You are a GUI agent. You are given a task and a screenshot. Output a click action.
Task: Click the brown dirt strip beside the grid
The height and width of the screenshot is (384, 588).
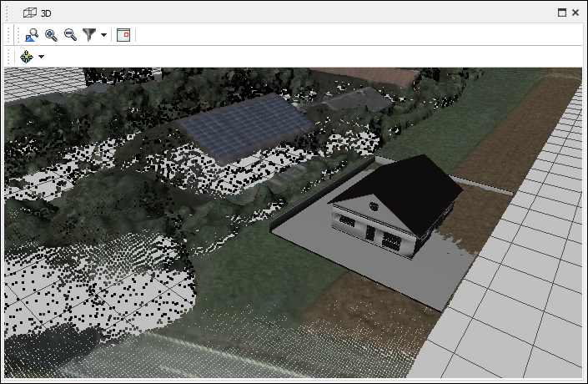point(484,167)
